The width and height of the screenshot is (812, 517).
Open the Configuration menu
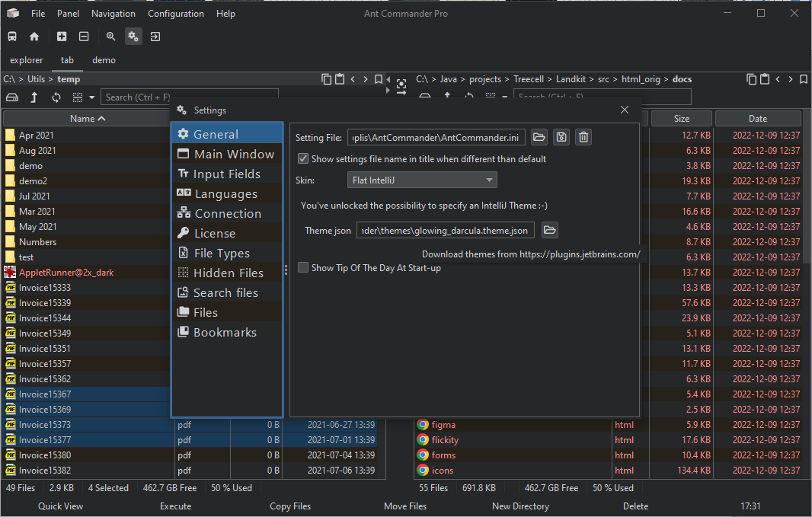pyautogui.click(x=176, y=14)
